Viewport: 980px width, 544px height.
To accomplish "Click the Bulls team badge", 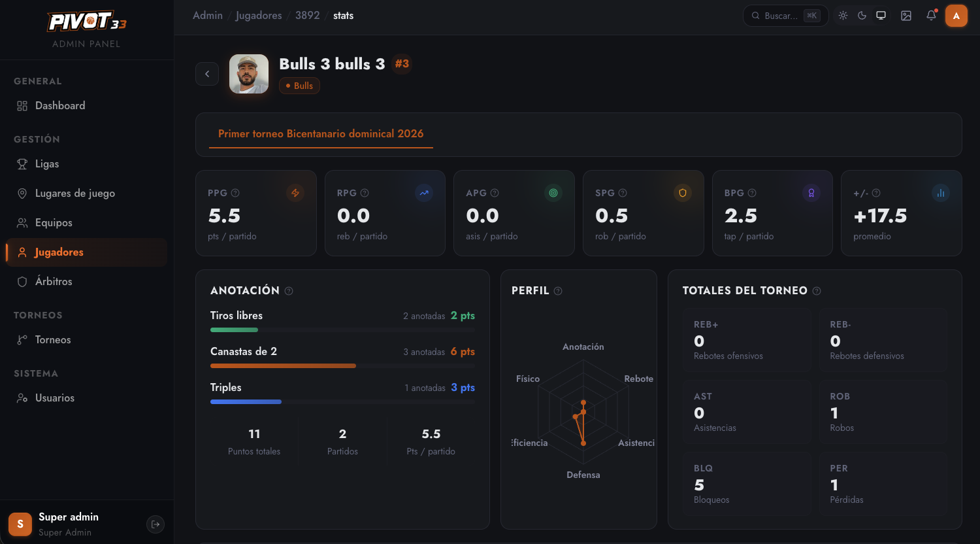I will [x=299, y=86].
